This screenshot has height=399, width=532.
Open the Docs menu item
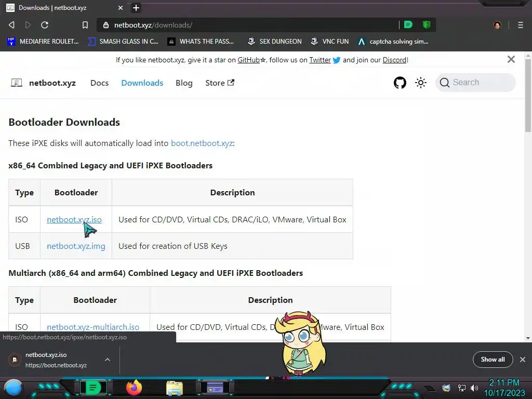pyautogui.click(x=99, y=83)
